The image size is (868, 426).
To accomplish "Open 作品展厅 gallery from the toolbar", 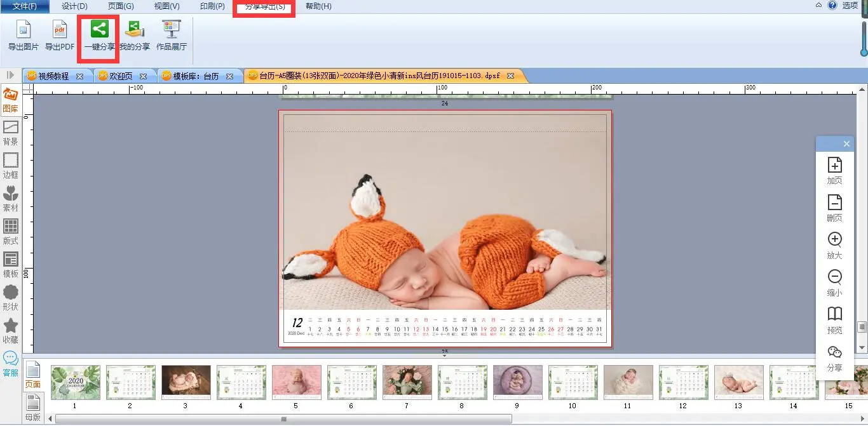I will point(171,30).
